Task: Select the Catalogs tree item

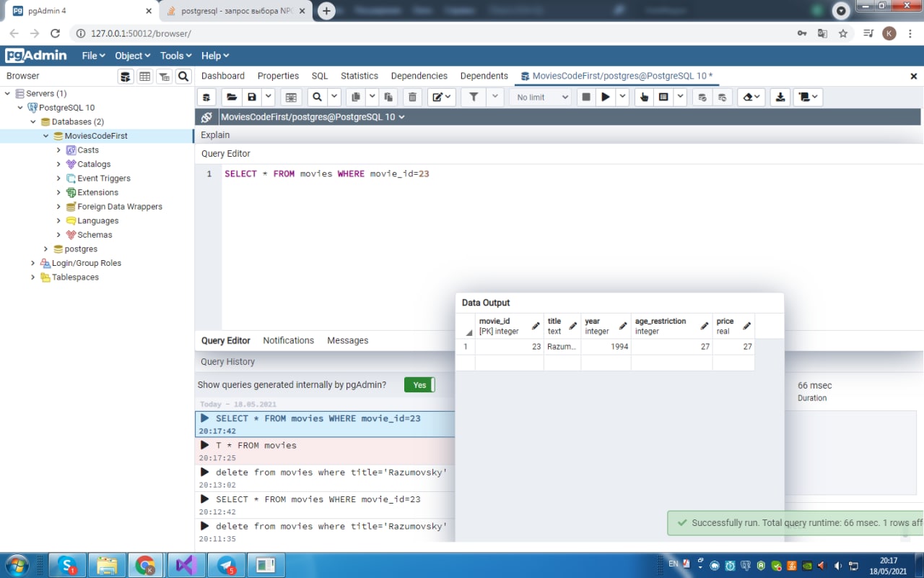Action: [94, 164]
